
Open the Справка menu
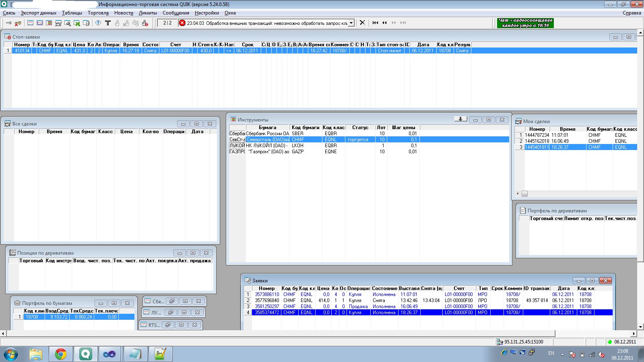pos(632,13)
